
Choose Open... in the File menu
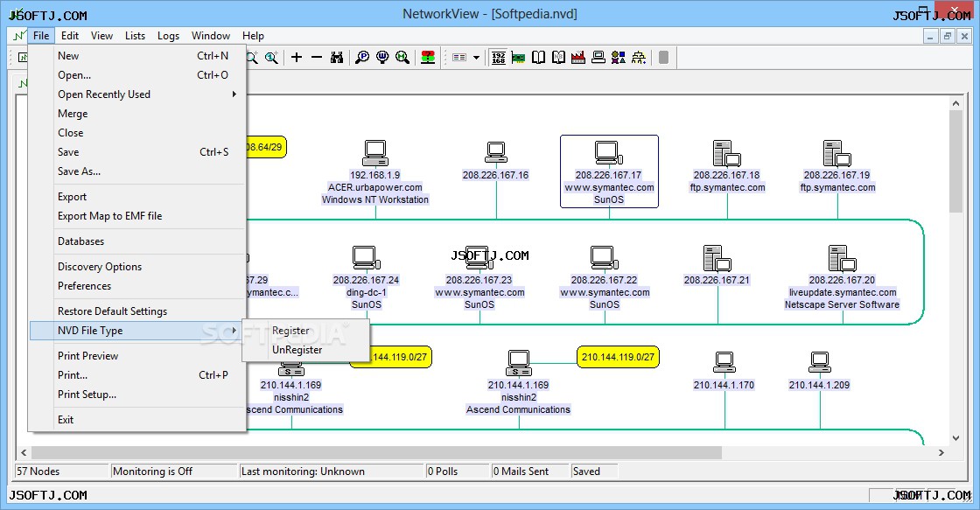(x=137, y=75)
